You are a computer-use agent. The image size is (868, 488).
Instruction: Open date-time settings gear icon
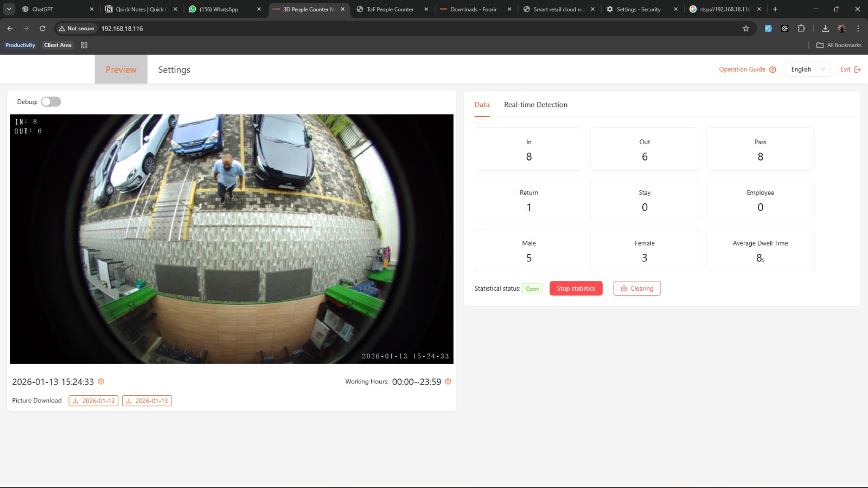click(x=101, y=382)
